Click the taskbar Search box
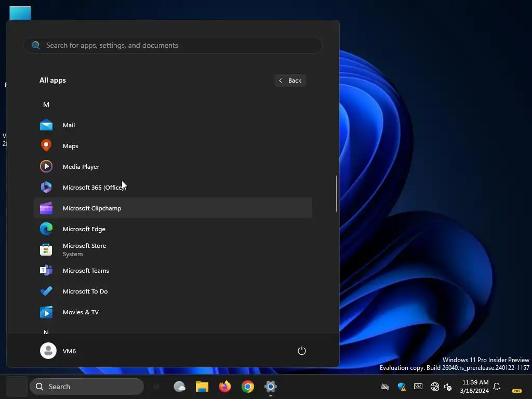This screenshot has width=532, height=399. click(x=87, y=387)
